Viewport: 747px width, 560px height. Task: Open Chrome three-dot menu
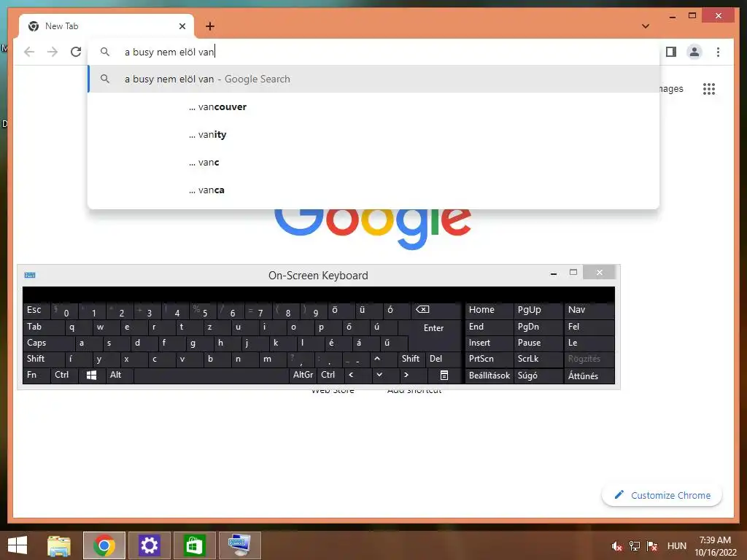tap(718, 52)
